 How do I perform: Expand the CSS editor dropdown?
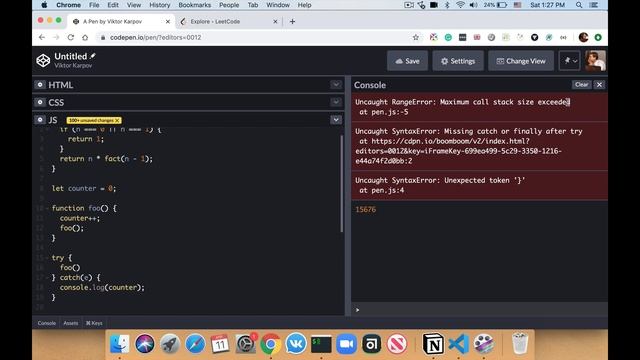336,102
